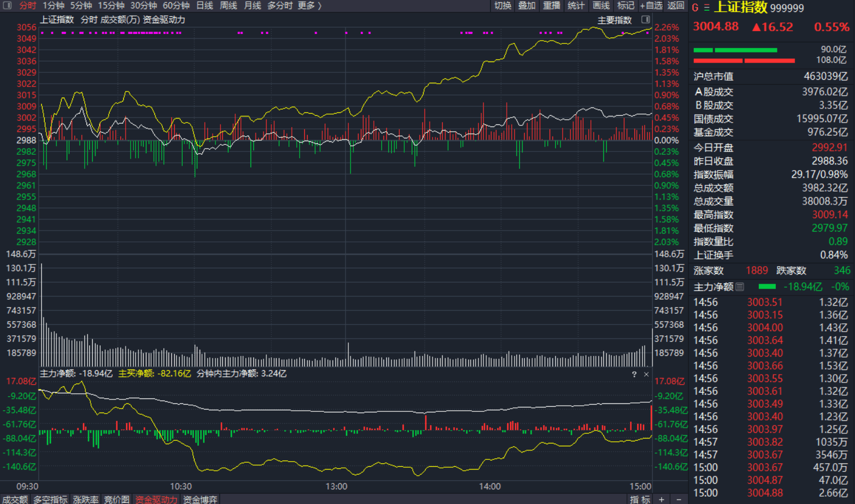Click the 最高指数 3009.14 value

click(830, 215)
